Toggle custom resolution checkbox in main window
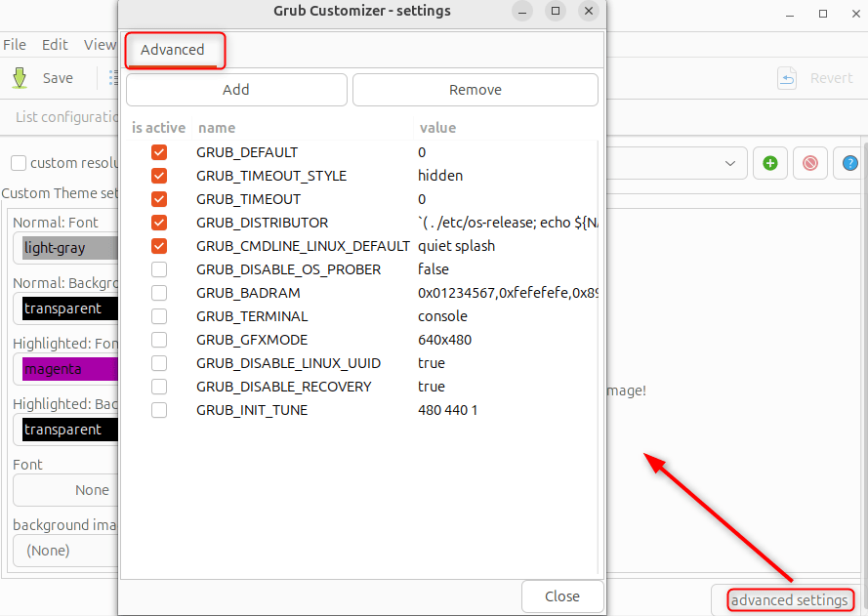 pos(19,163)
